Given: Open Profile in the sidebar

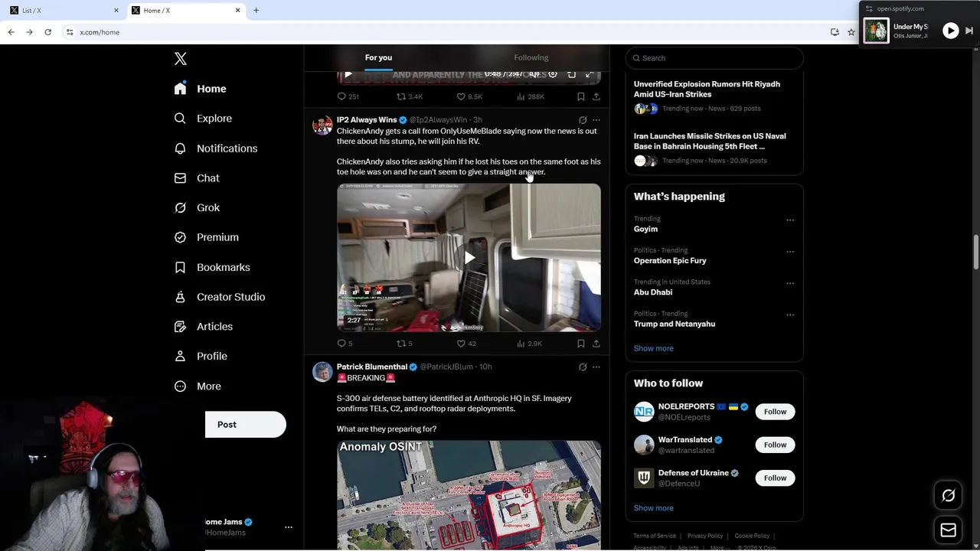Looking at the screenshot, I should (200, 356).
